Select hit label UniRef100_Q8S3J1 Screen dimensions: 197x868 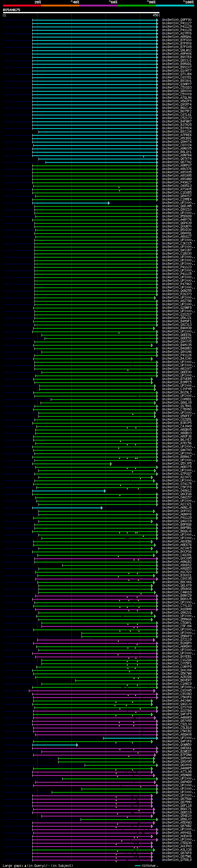pyautogui.click(x=176, y=60)
